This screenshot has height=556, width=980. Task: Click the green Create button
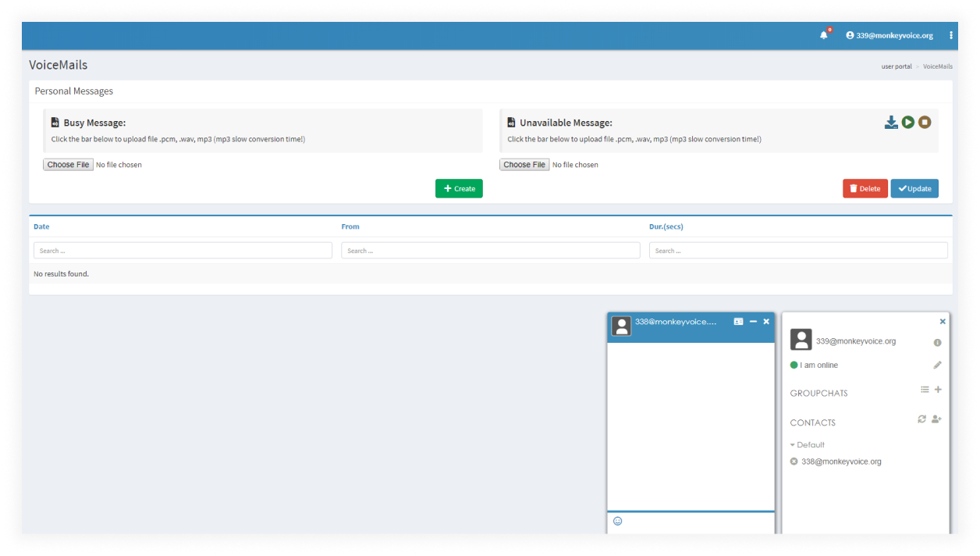point(459,188)
